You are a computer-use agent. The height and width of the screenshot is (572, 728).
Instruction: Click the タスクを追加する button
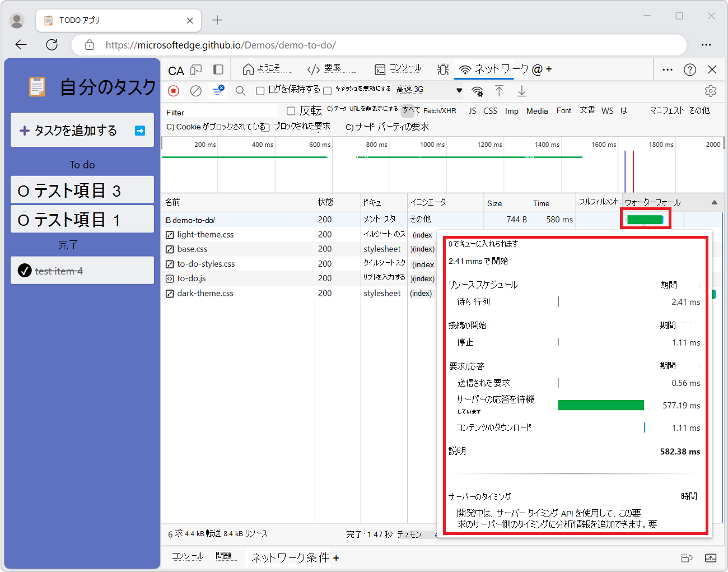(x=82, y=129)
